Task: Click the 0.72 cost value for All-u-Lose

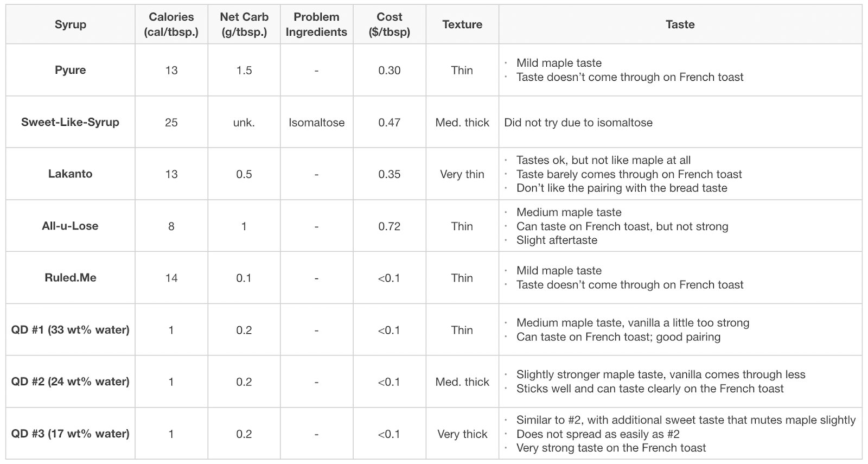Action: 389,226
